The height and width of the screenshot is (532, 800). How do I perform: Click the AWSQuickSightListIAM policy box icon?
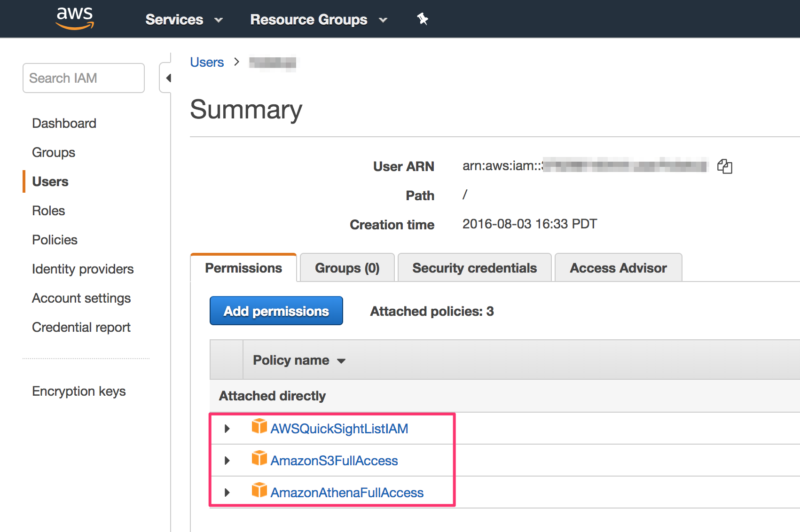point(259,426)
